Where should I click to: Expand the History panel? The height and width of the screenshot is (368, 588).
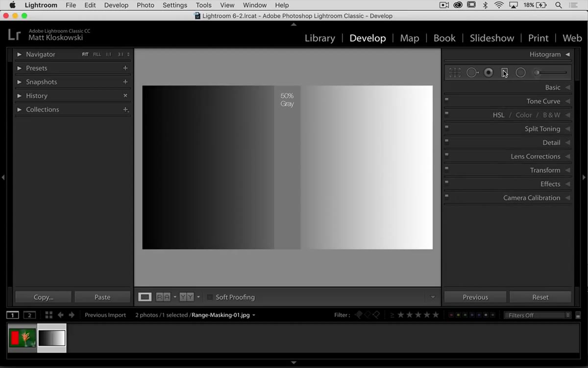tap(20, 96)
